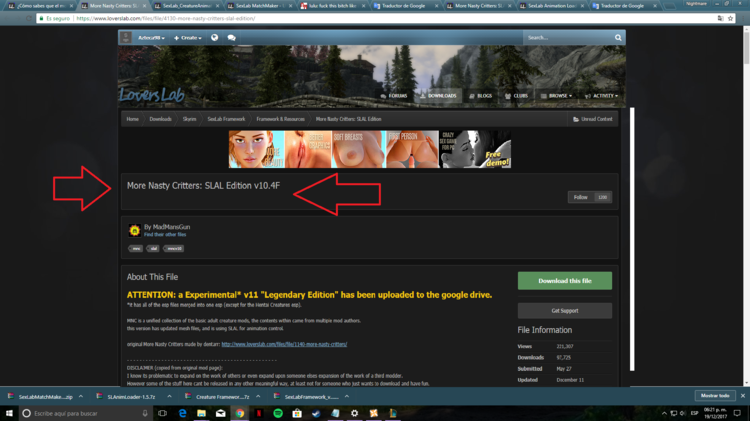This screenshot has height=421, width=750.
Task: Click the translate page icon in address bar
Action: click(x=720, y=18)
